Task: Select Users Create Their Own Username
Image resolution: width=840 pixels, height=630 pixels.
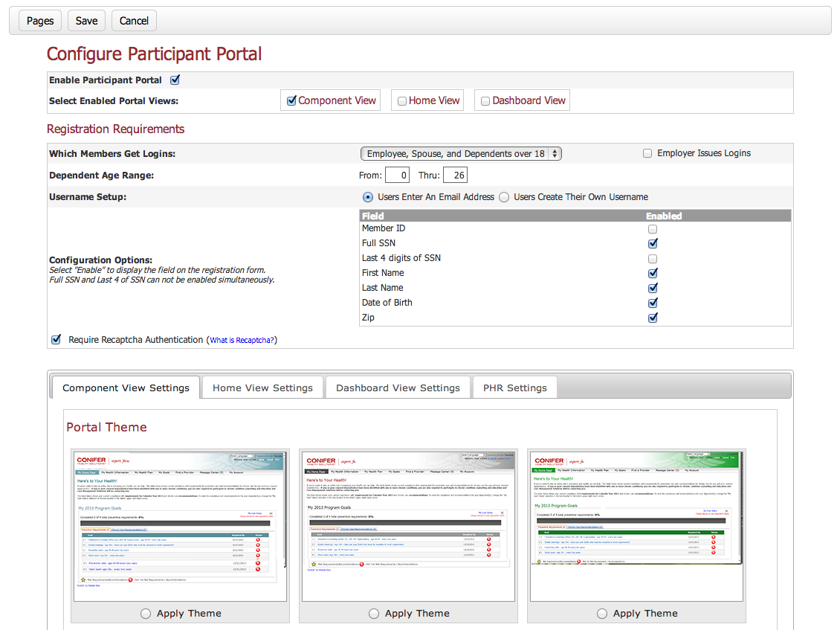Action: coord(504,197)
